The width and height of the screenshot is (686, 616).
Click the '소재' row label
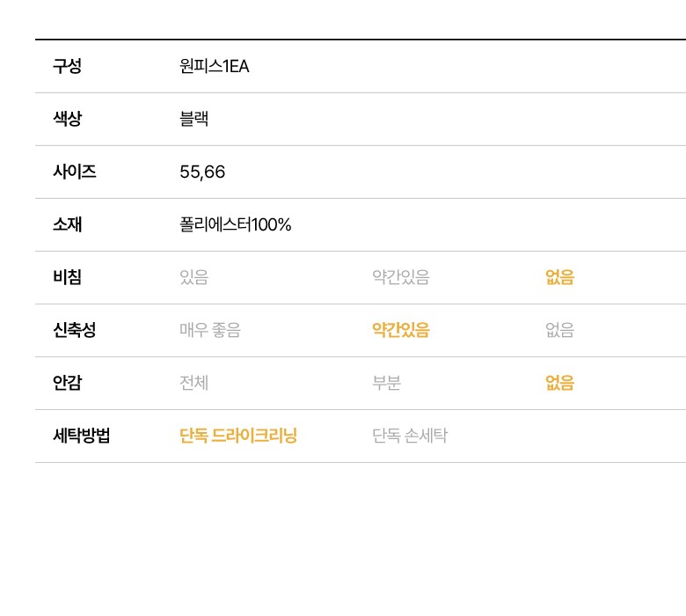tap(67, 224)
